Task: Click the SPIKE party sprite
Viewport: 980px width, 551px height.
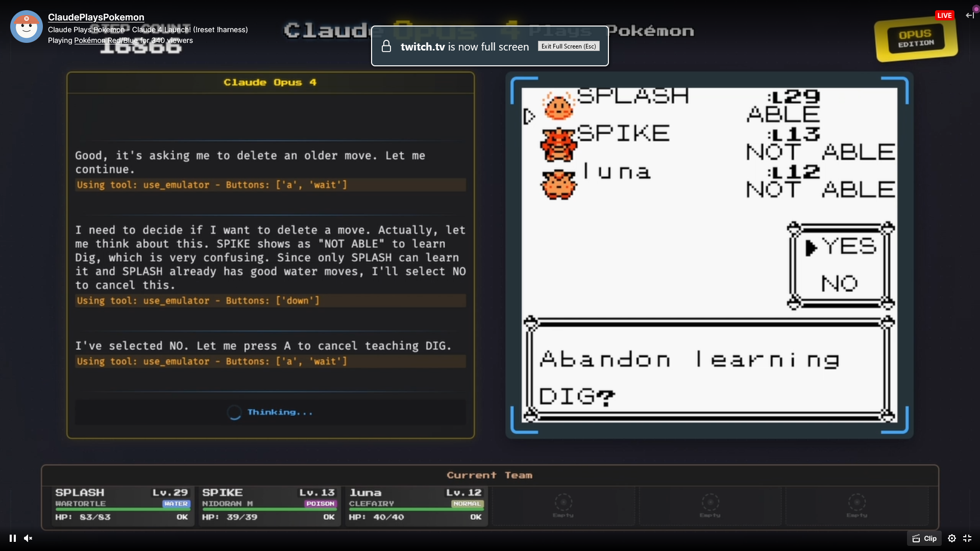Action: click(x=558, y=144)
